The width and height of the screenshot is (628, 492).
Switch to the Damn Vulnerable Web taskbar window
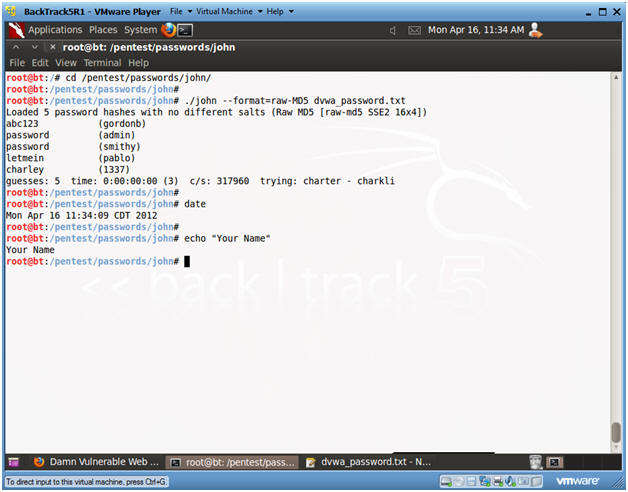click(x=96, y=462)
